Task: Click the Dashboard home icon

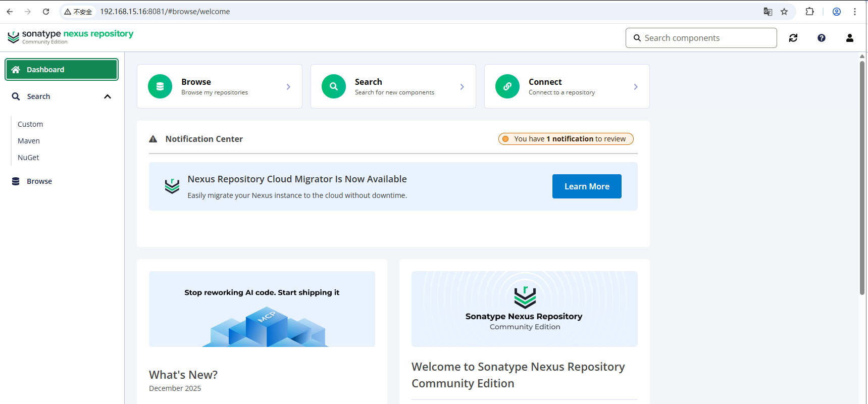Action: coord(16,70)
